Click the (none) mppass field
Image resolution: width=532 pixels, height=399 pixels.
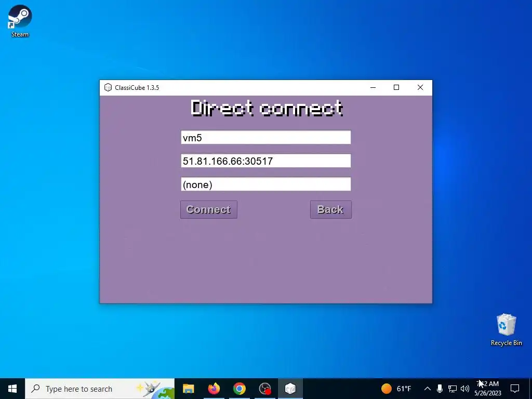265,184
